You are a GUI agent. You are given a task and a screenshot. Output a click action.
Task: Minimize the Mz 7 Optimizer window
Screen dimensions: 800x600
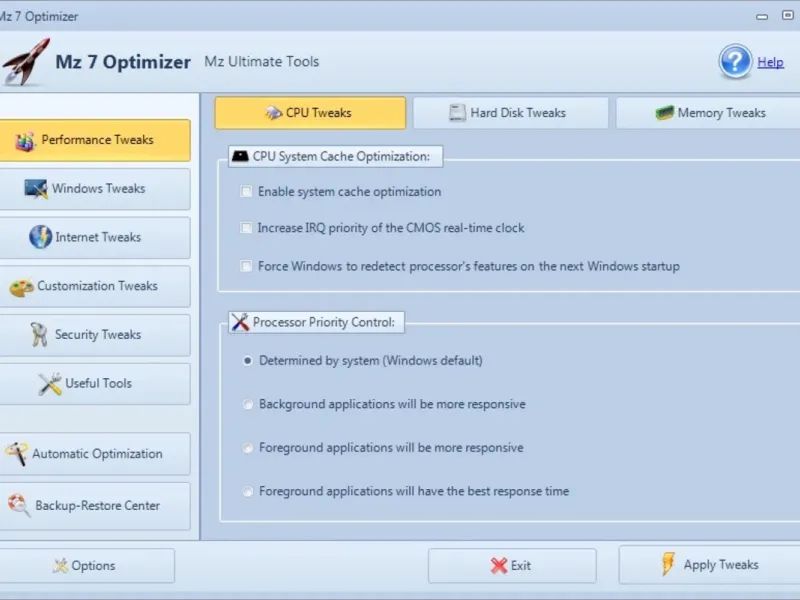[x=762, y=16]
